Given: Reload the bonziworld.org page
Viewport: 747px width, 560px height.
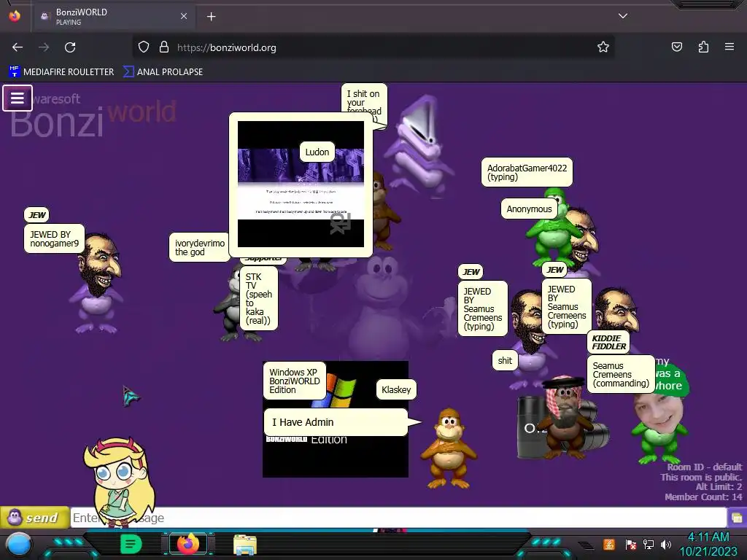Looking at the screenshot, I should click(x=70, y=47).
